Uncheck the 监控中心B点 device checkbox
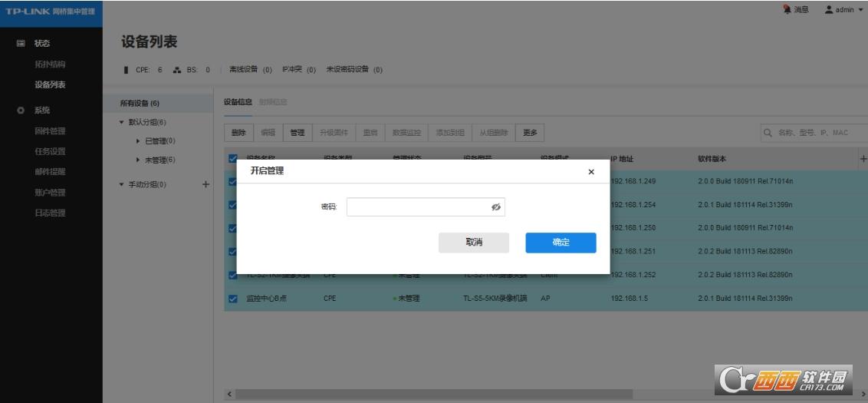This screenshot has height=403, width=868. coord(234,299)
